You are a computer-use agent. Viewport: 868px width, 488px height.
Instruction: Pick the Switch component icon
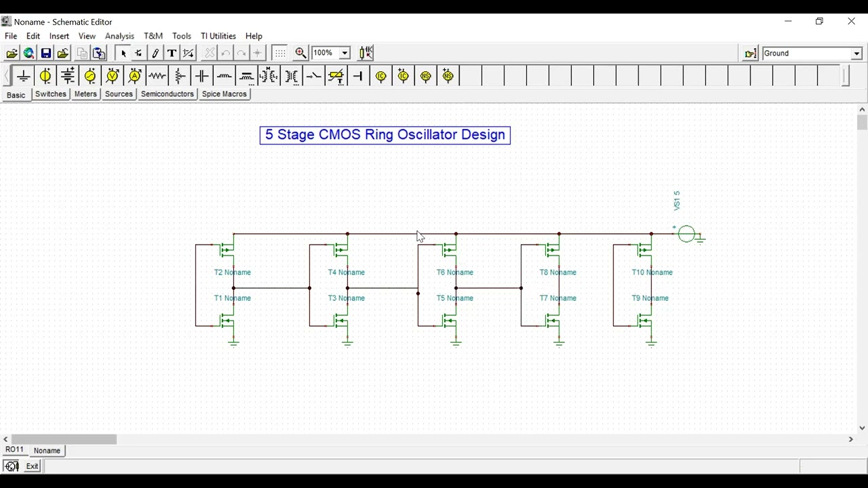[x=314, y=76]
